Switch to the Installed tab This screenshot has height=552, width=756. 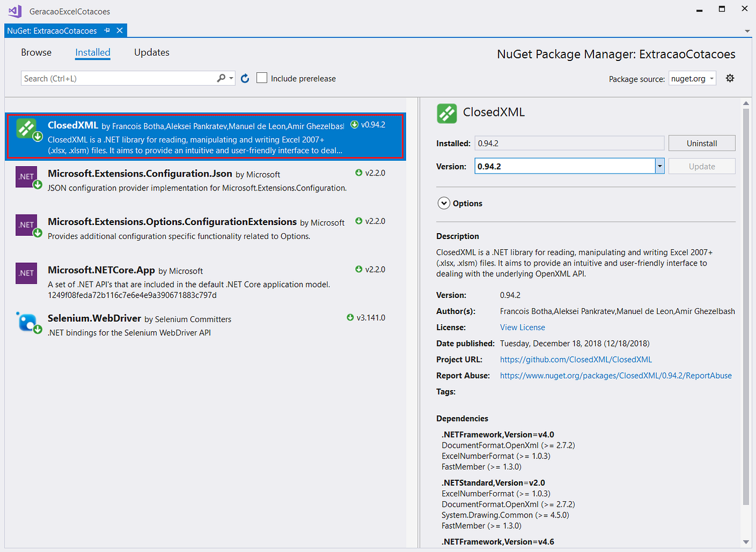point(92,52)
